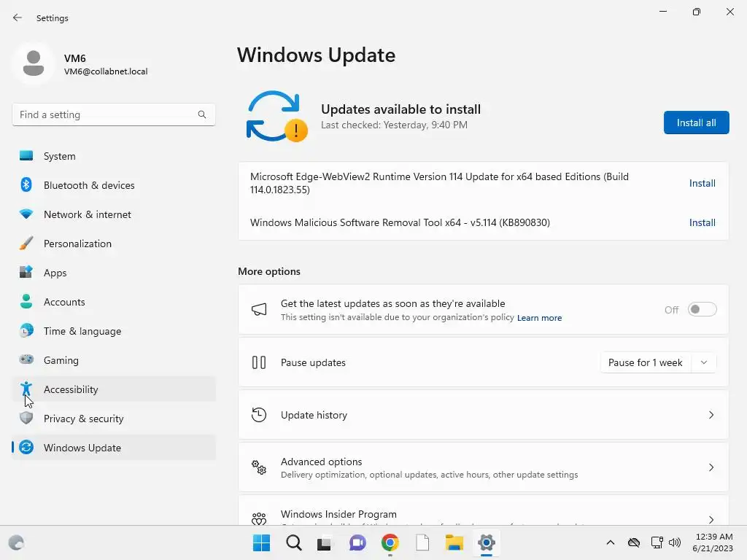Click the Windows Insider Program people icon
Screen dimensions: 747x560
coord(259,518)
